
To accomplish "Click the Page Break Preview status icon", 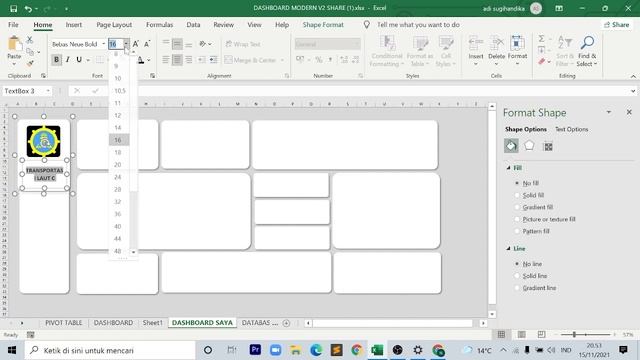I will coord(541,335).
